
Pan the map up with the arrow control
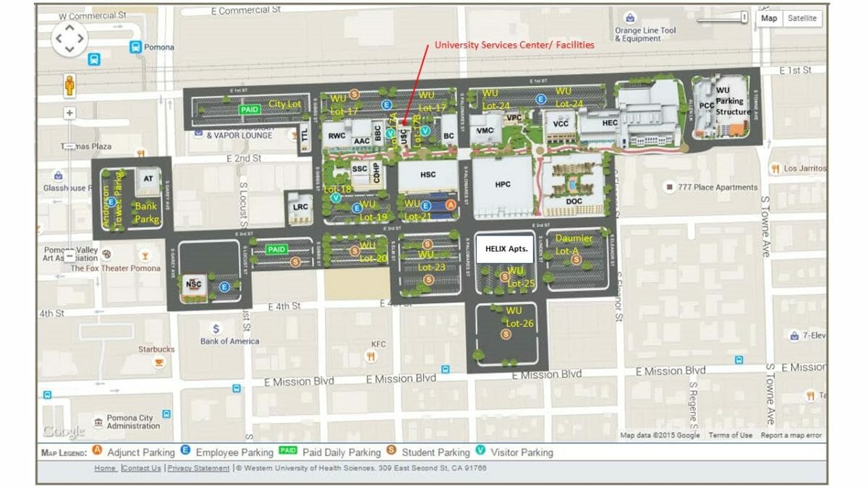click(x=70, y=27)
